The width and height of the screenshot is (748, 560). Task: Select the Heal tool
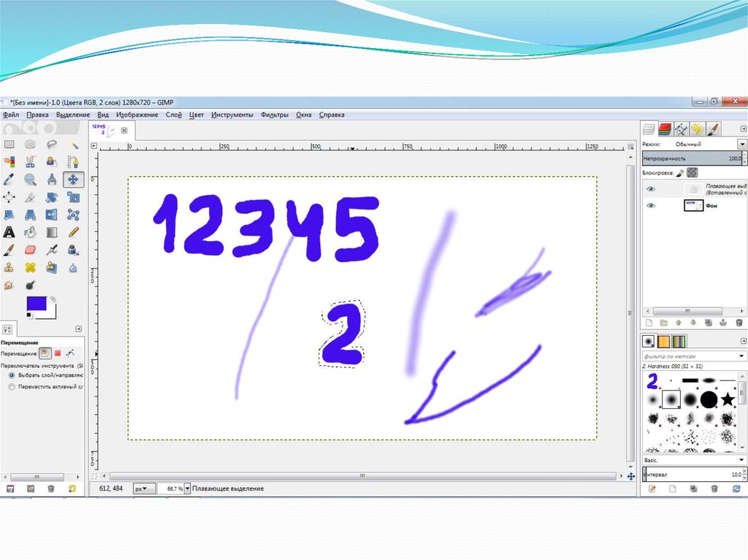(x=30, y=268)
